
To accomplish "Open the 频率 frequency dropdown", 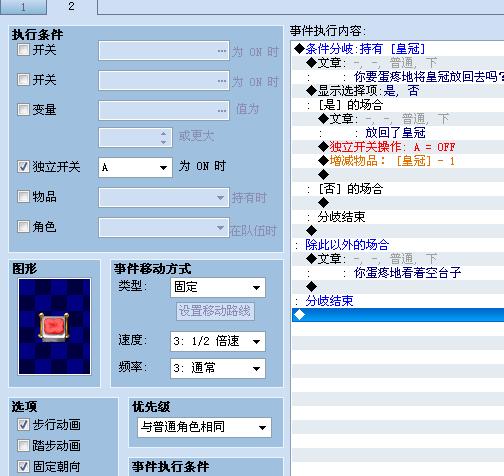I will click(x=218, y=368).
